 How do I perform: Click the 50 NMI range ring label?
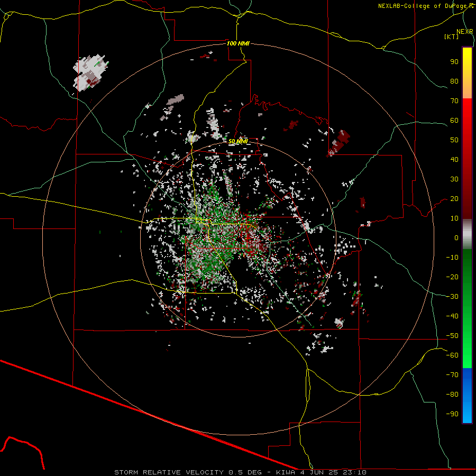238,141
